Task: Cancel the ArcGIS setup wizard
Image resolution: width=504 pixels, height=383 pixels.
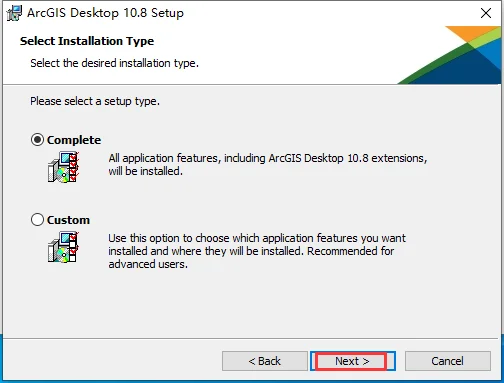Action: (448, 361)
